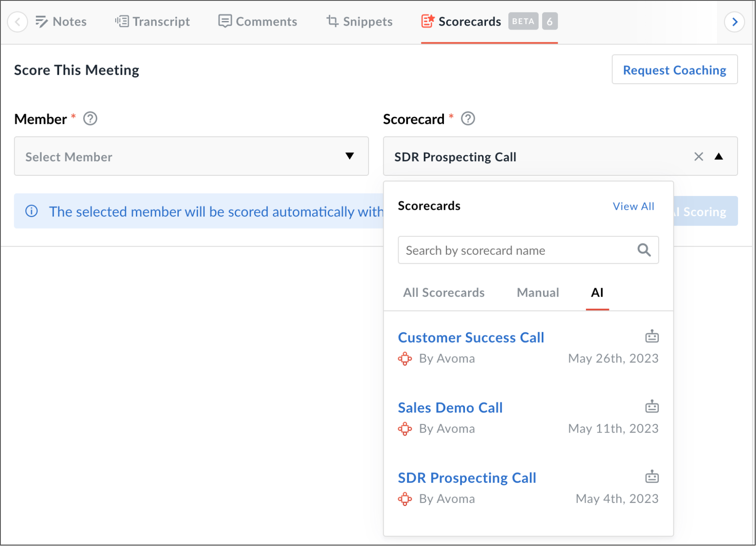This screenshot has height=548, width=756.
Task: Switch to the Transcript tab
Action: point(152,21)
